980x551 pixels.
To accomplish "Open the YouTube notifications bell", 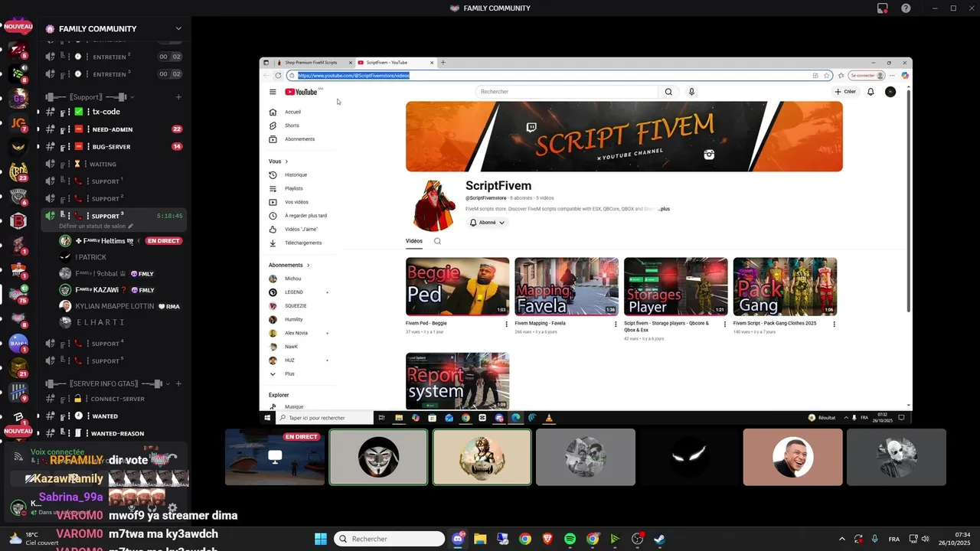I will [x=871, y=92].
